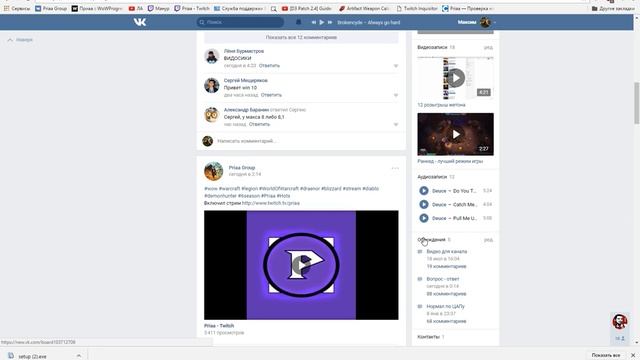Open Сергей Мещеряков's profile name

tap(246, 80)
